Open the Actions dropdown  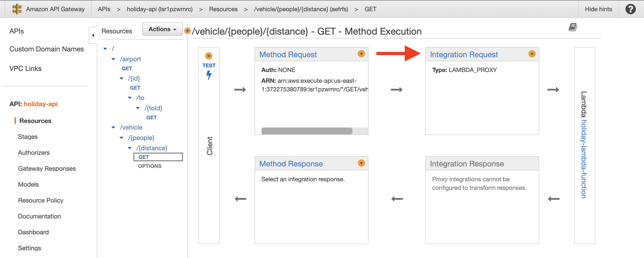tap(162, 29)
